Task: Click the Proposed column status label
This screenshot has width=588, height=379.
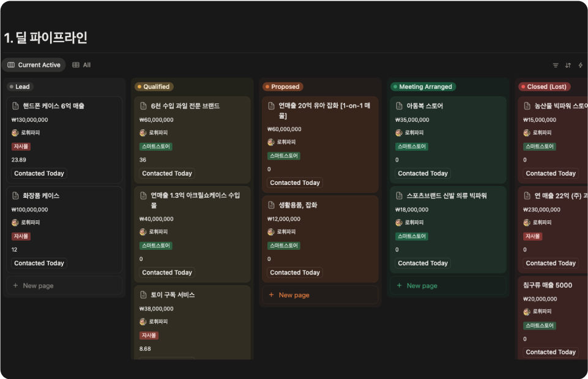Action: click(x=283, y=87)
